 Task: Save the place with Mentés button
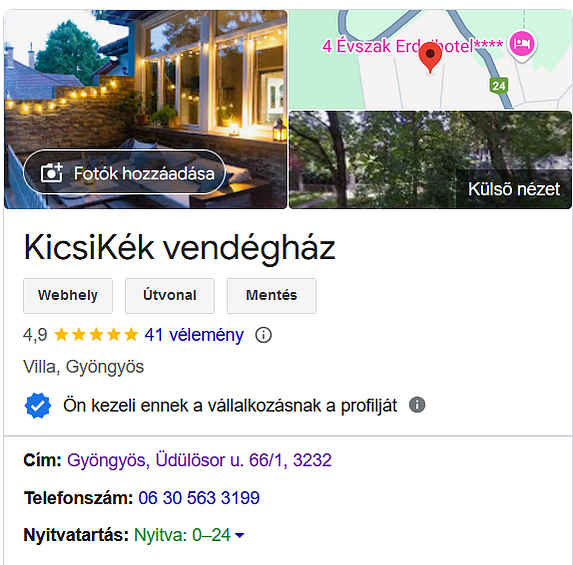(272, 296)
